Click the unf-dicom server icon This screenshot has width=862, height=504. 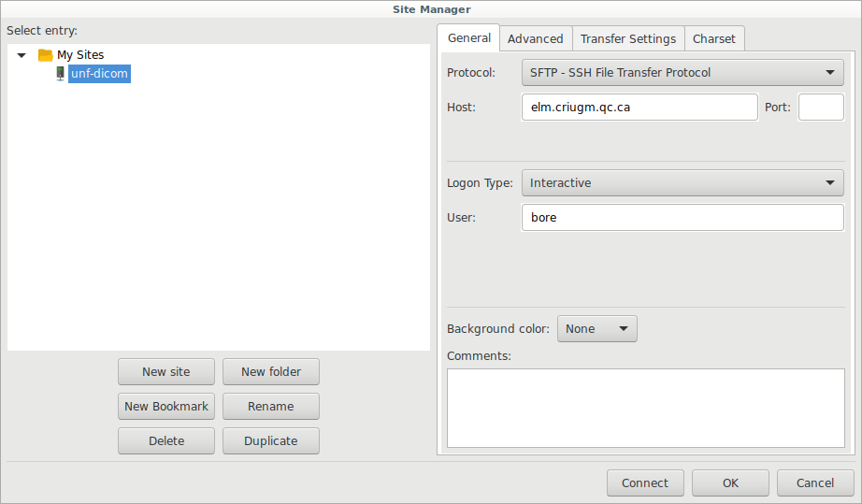(x=60, y=74)
